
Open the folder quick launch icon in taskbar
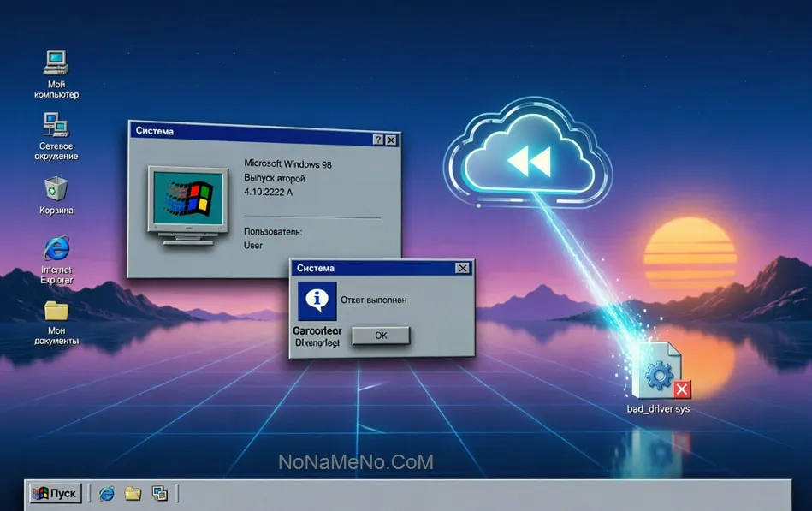(x=133, y=493)
